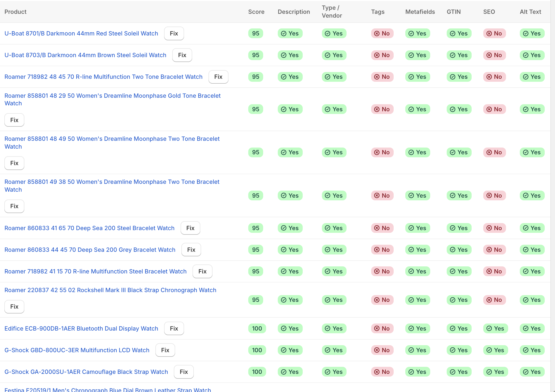
Task: Click Alt Text Yes badge for G-Shock GA-2000SU-1AER
Action: [532, 372]
